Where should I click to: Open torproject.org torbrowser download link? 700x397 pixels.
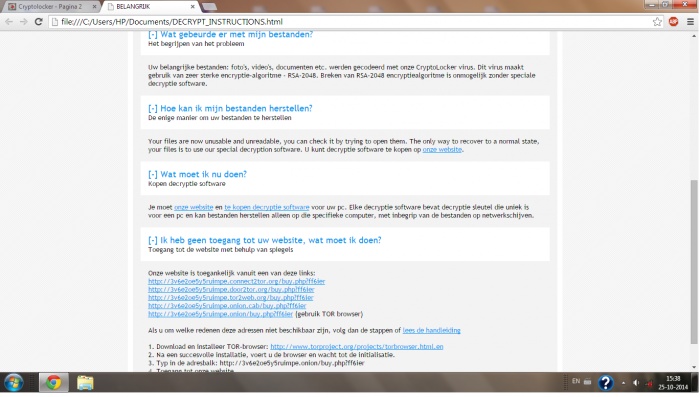[357, 347]
